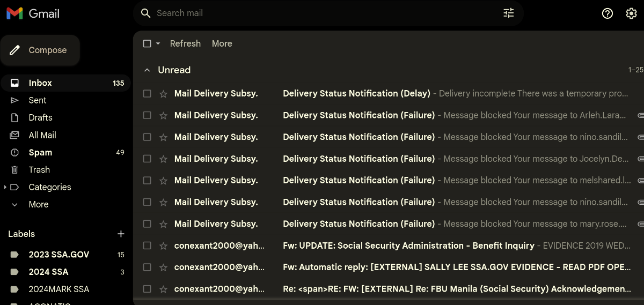
Task: Star the Delivery Status Notification (Delay) email
Action: coord(163,94)
